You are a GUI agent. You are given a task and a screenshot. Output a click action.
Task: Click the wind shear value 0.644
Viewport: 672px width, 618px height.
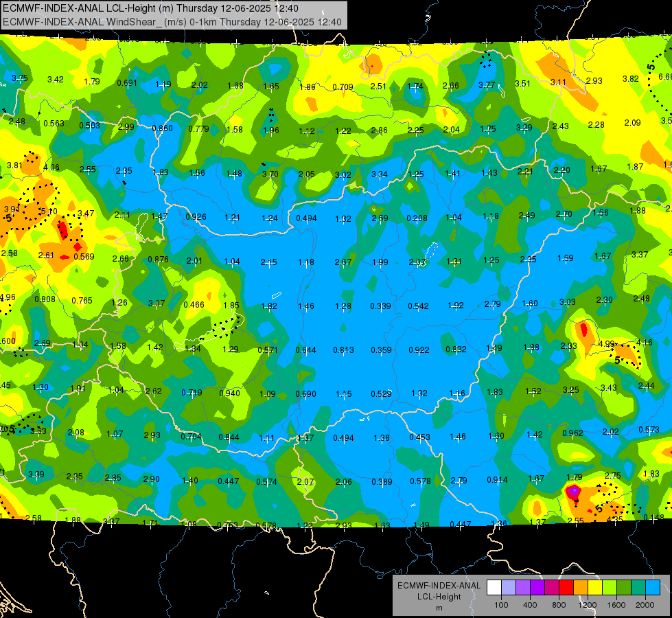(x=305, y=350)
